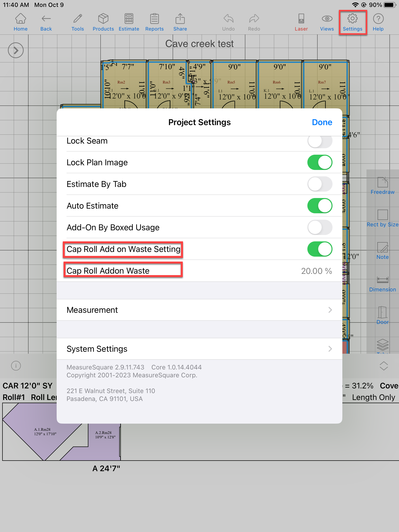Tap the 31.2% waste value
The image size is (399, 532).
[x=362, y=386]
